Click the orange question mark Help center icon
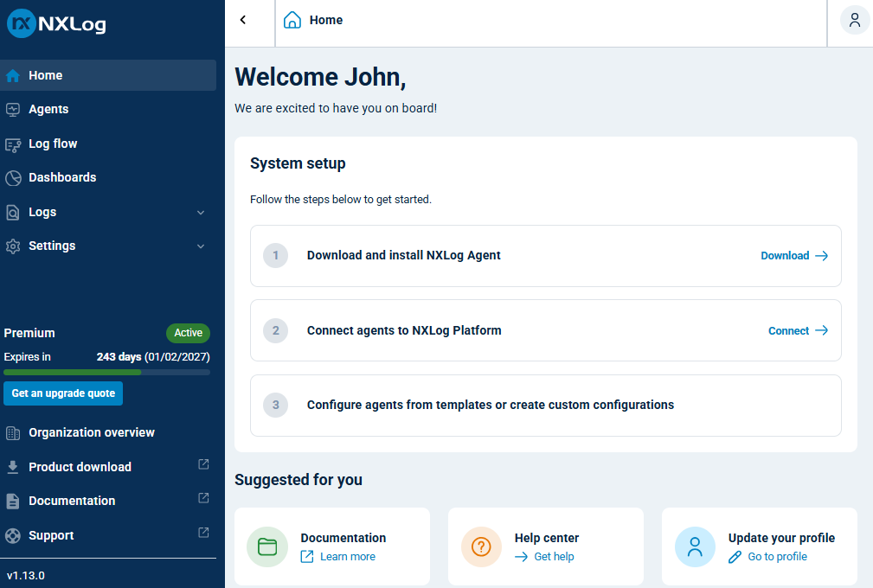The width and height of the screenshot is (873, 588). click(481, 546)
